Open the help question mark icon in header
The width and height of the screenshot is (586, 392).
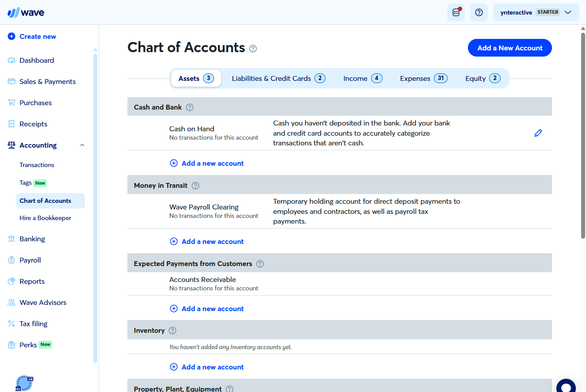[479, 12]
